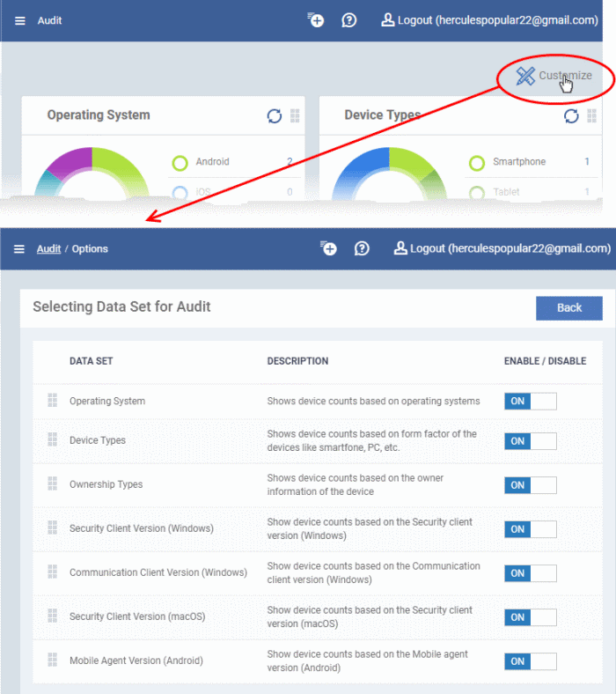Click the Audit title in the top header

(49, 20)
